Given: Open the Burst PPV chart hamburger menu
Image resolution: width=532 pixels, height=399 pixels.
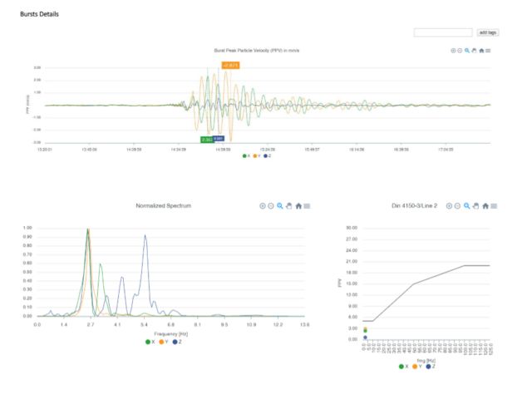Looking at the screenshot, I should coord(489,51).
